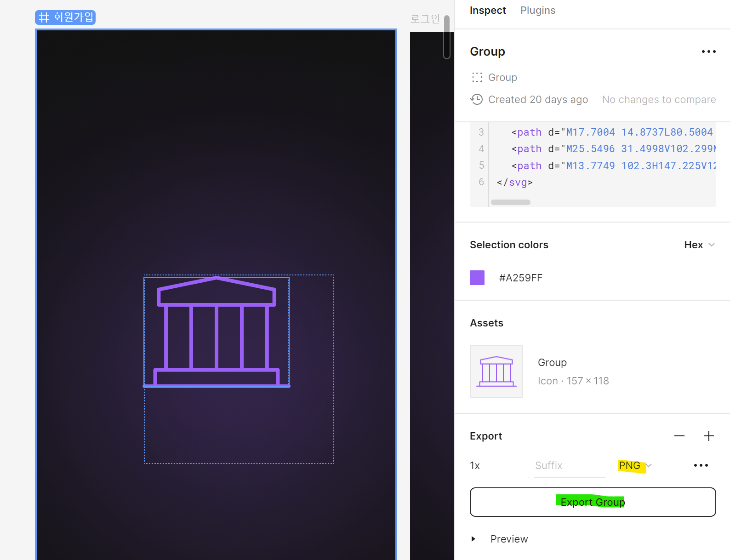Remove export setting with minus icon
The image size is (730, 560).
click(679, 436)
